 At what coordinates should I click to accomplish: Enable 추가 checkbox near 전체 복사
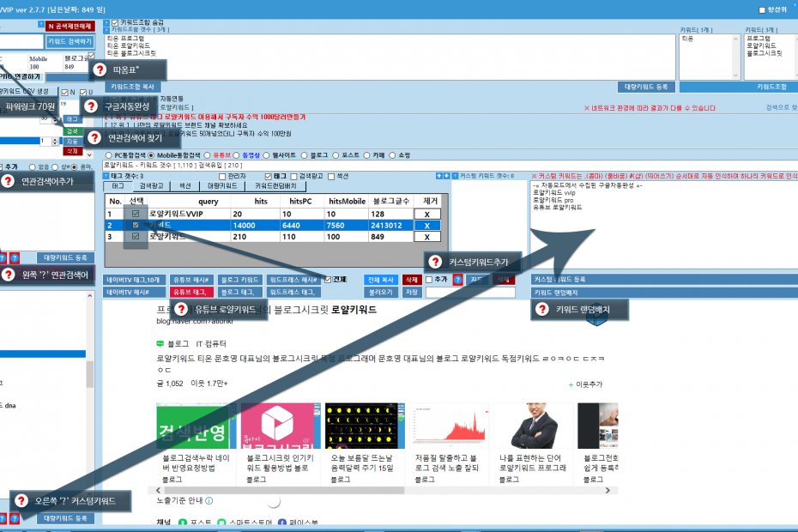pos(429,280)
